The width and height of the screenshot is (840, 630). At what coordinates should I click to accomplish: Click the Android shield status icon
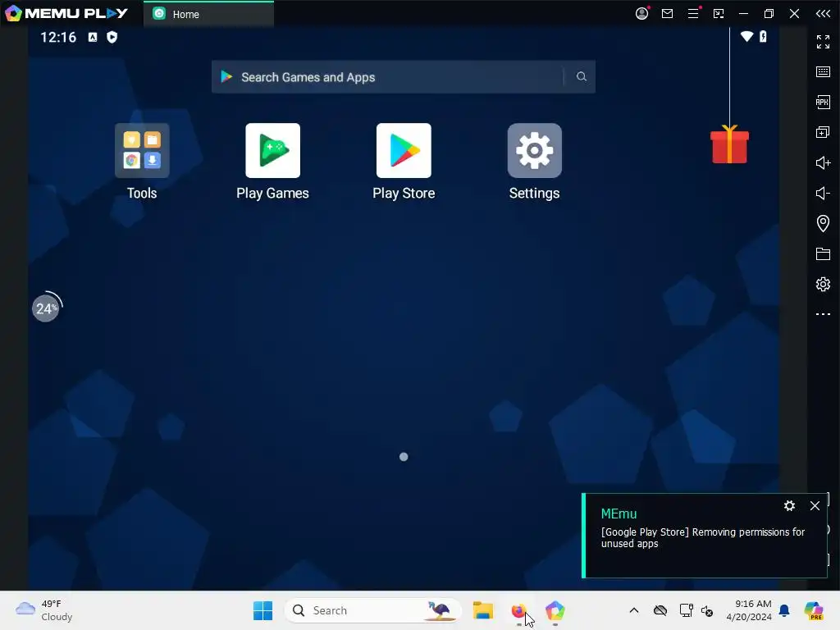click(x=112, y=37)
